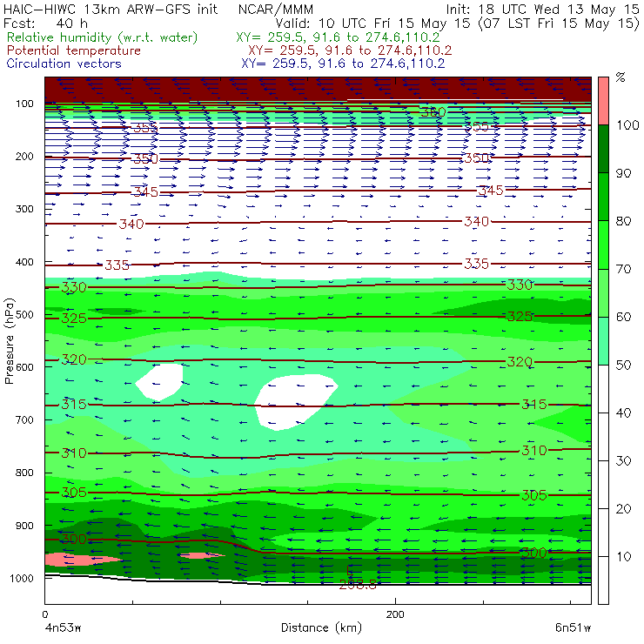This screenshot has height=644, width=644.
Task: Click the '300' hPa pressure tick label
Action: tap(24, 209)
